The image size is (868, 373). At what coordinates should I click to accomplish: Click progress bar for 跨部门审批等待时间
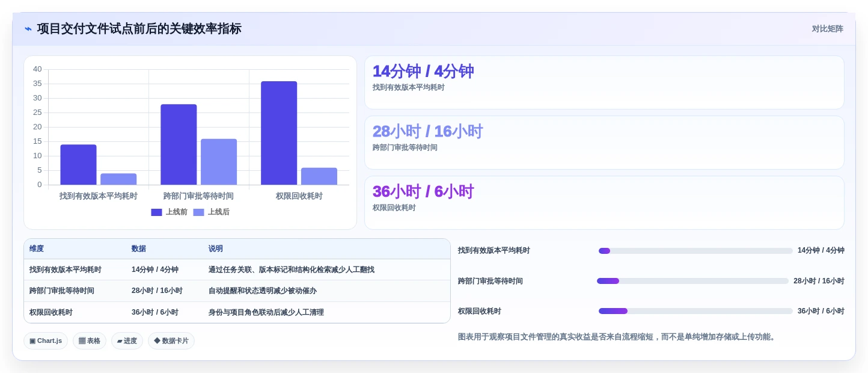pos(692,281)
